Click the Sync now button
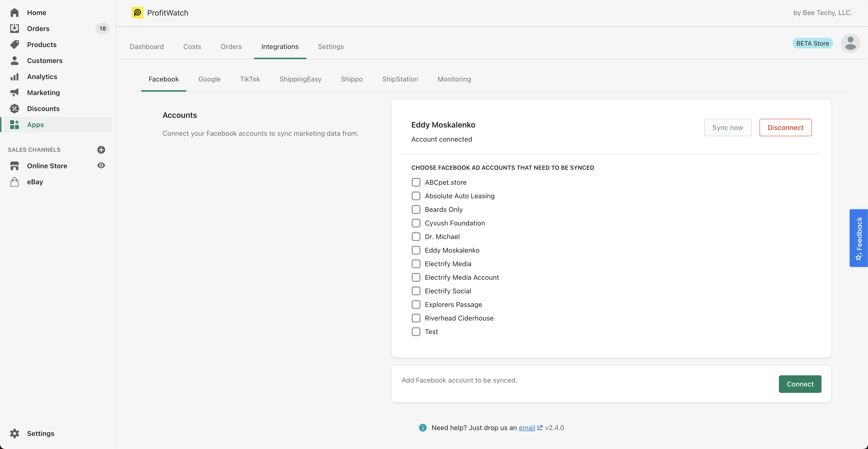The width and height of the screenshot is (868, 449). 728,128
